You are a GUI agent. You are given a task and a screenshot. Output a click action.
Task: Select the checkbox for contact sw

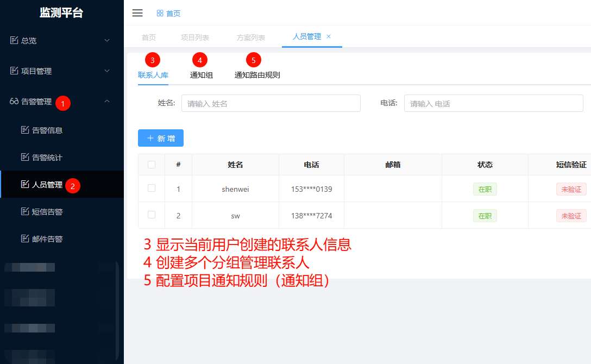point(152,215)
